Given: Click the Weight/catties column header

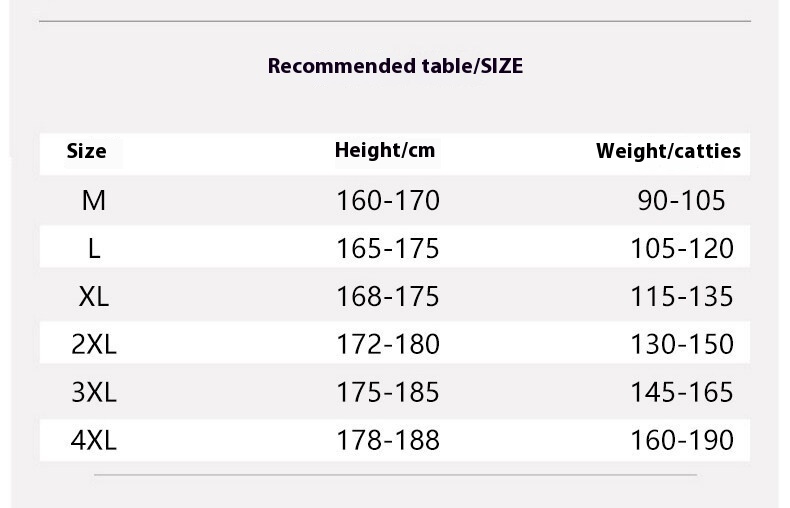Looking at the screenshot, I should click(x=668, y=152).
